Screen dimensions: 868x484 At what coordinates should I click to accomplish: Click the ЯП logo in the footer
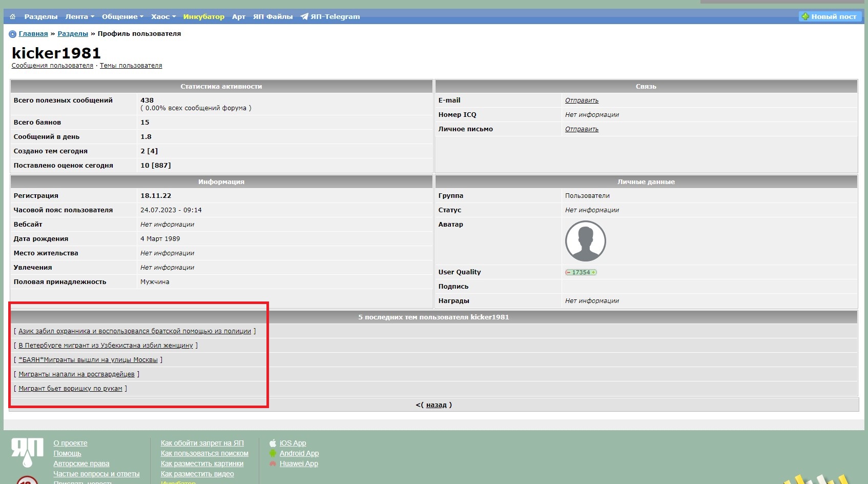coord(27,452)
